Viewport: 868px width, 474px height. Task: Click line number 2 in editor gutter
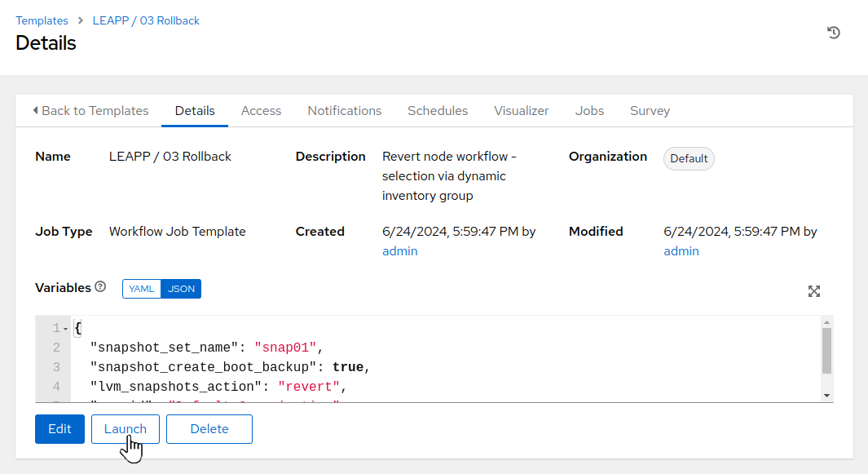click(x=56, y=348)
